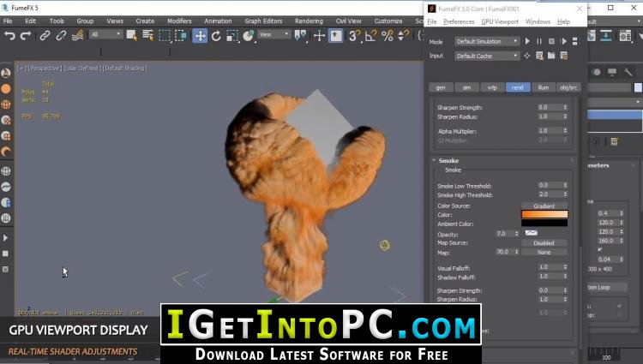Toggle the Map Source Disabled button
The height and width of the screenshot is (364, 643).
(x=544, y=243)
